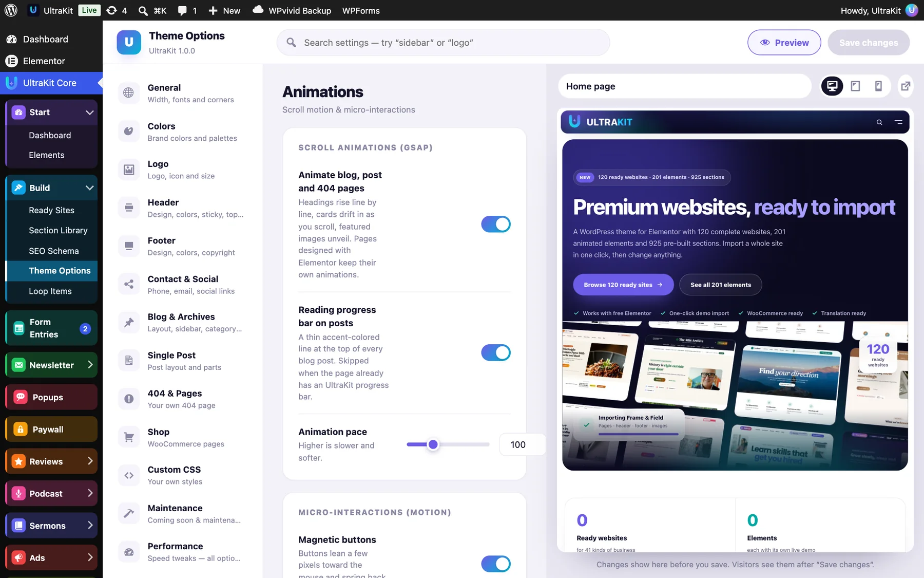
Task: Click the Animation pace value field showing 100
Action: click(x=522, y=444)
